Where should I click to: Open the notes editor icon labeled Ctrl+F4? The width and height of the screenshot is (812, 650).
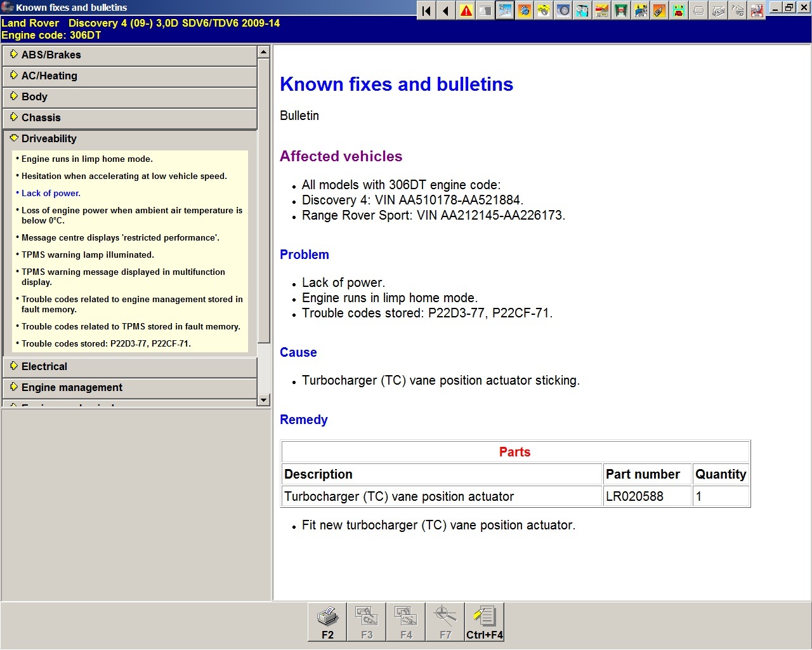(x=484, y=621)
